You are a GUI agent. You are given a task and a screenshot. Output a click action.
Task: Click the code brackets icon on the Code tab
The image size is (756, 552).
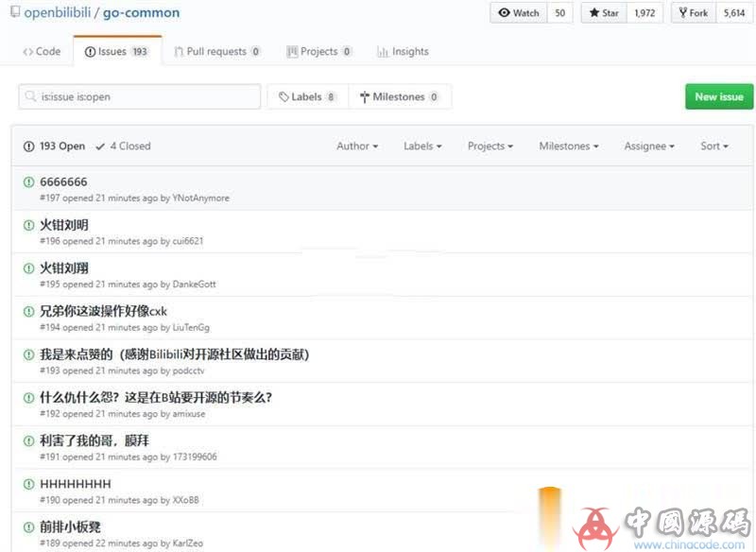point(26,51)
